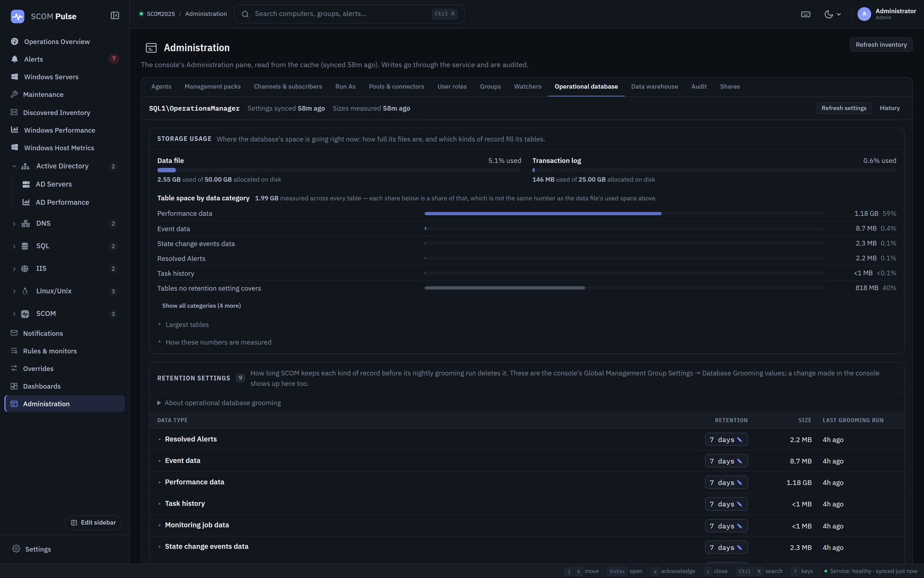The image size is (924, 578).
Task: Click the Refresh settings button
Action: (x=844, y=108)
